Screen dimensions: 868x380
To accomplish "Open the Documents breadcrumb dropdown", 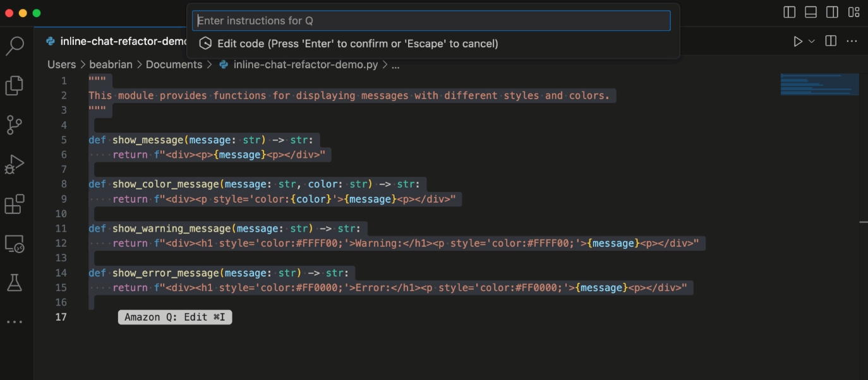I will click(174, 64).
